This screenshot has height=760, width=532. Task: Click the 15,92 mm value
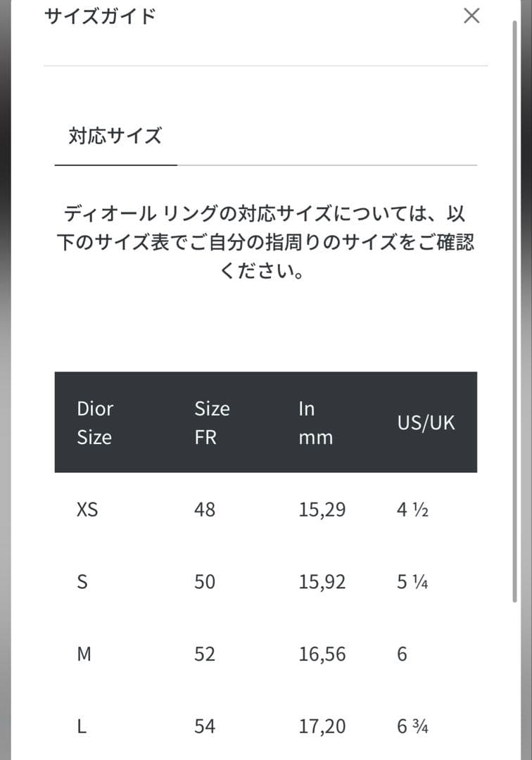322,582
